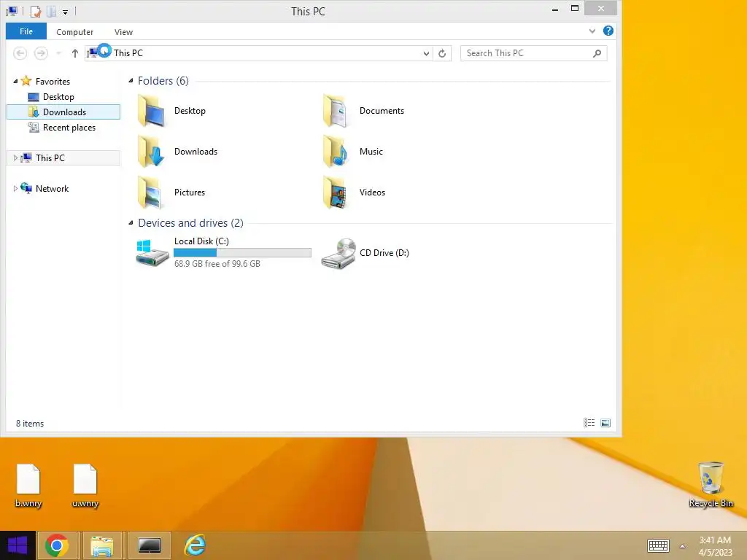Open Explorer help question mark icon

click(x=608, y=31)
